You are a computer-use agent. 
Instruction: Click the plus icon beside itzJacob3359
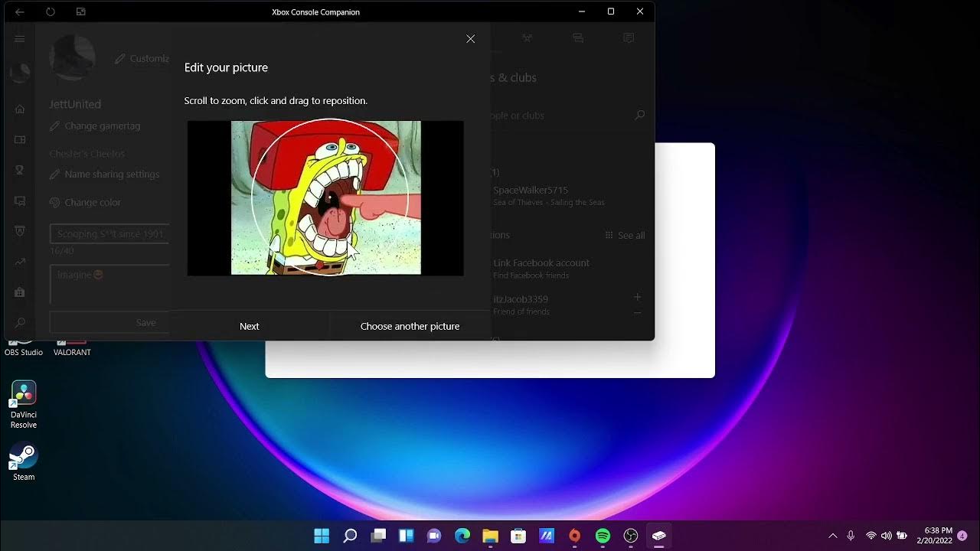(x=638, y=296)
